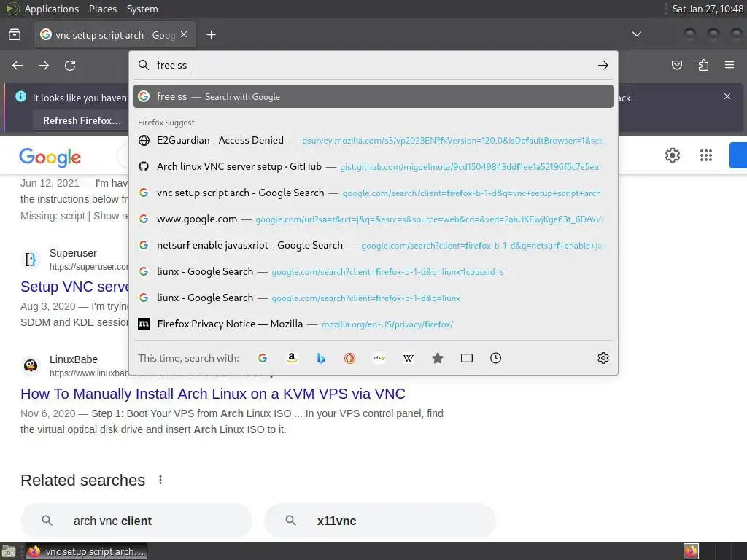Image resolution: width=747 pixels, height=560 pixels.
Task: Open Firefox View icon in tab bar
Action: point(15,35)
